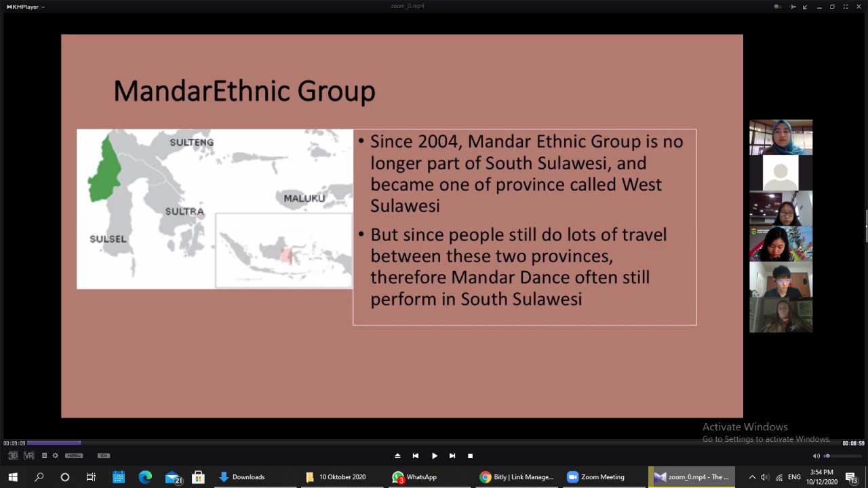Viewport: 868px width, 488px height.
Task: Adjust the volume slider
Action: point(841,456)
